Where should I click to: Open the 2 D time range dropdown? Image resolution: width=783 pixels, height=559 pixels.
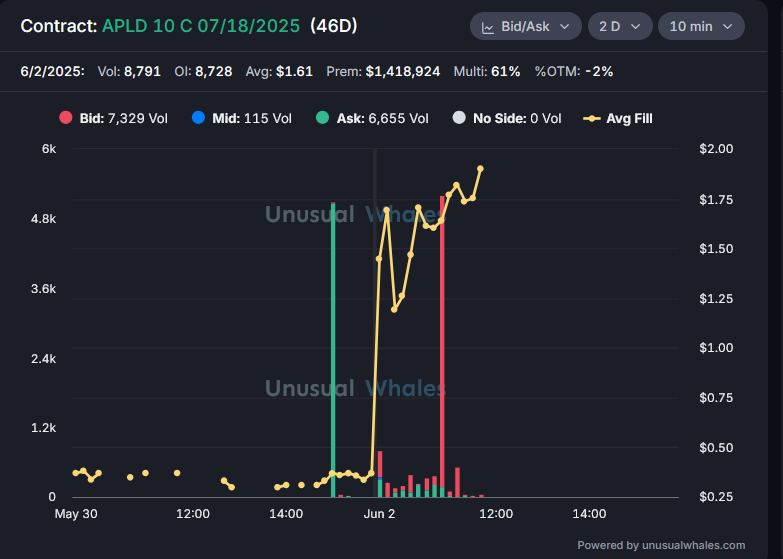click(x=620, y=26)
